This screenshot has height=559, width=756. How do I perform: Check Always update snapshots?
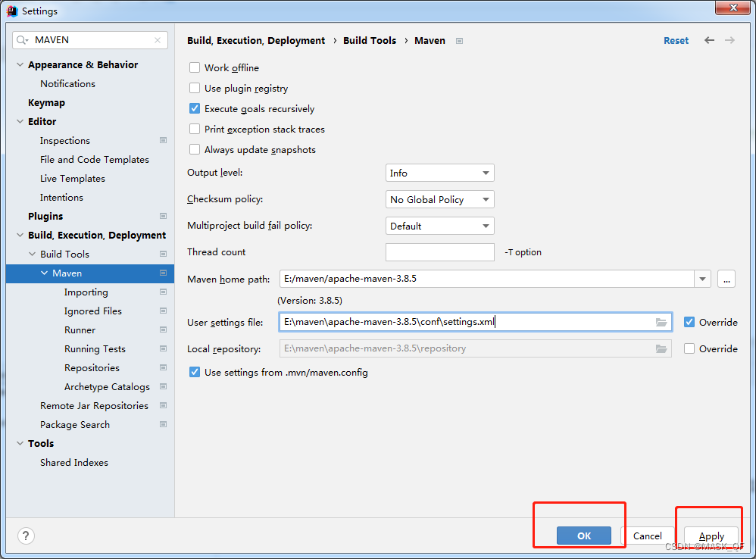coord(195,149)
